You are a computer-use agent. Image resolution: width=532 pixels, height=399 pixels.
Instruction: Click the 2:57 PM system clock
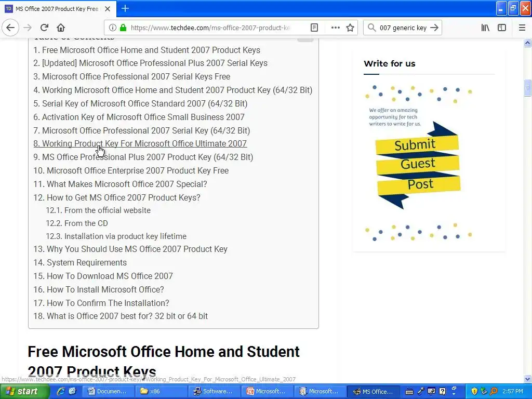point(513,392)
